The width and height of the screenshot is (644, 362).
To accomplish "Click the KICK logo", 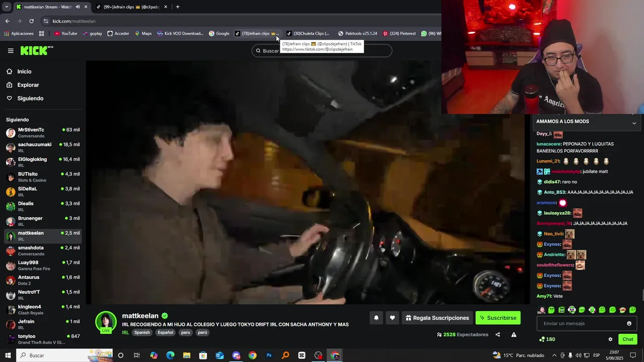I will [36, 50].
